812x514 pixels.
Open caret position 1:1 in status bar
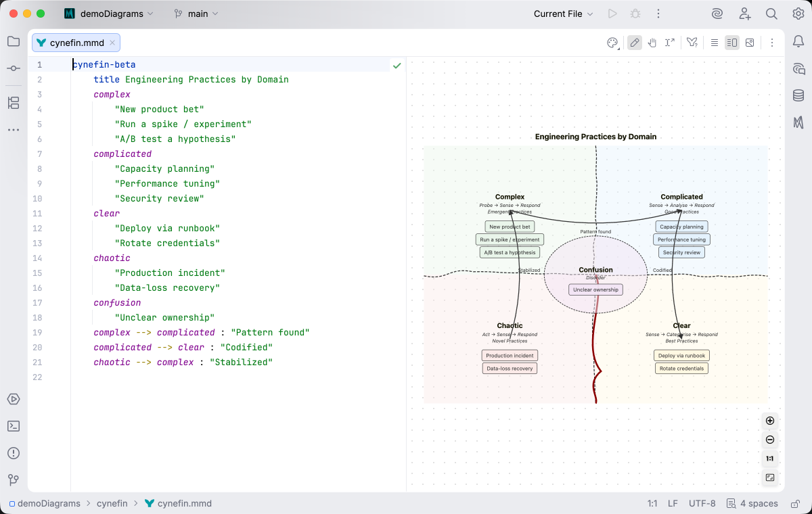(x=652, y=503)
